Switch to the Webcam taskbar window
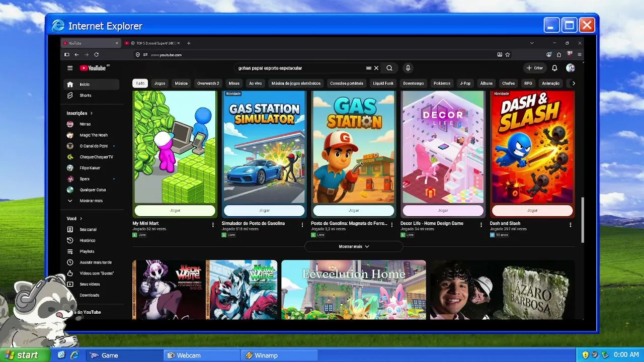Image resolution: width=644 pixels, height=362 pixels. click(x=202, y=355)
